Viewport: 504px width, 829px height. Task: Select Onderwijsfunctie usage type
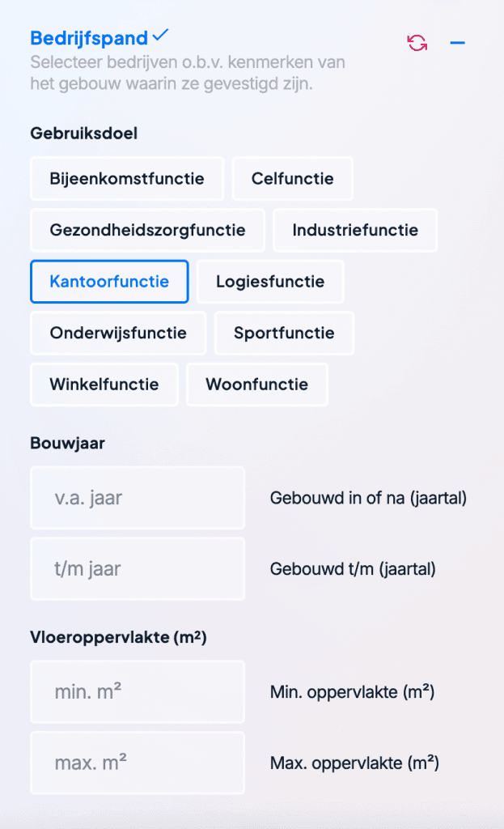tap(118, 334)
